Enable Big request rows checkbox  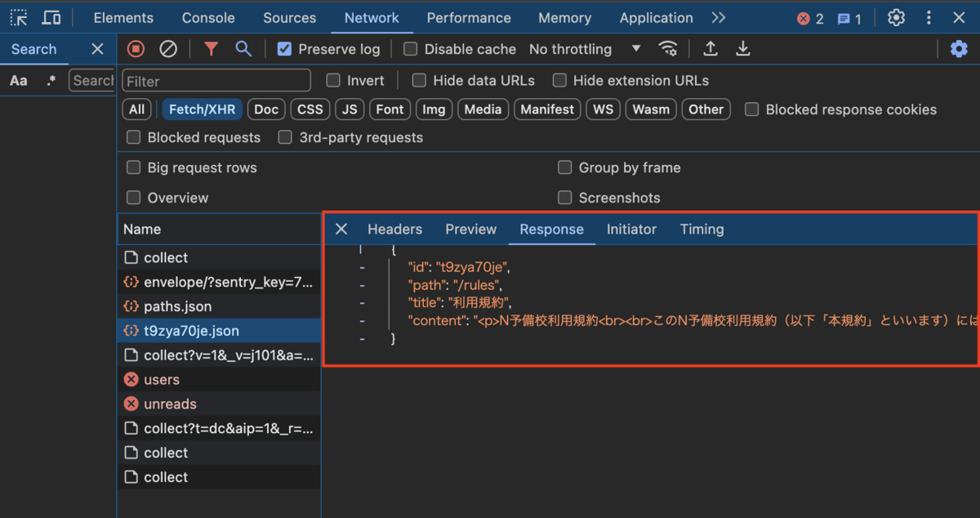pyautogui.click(x=133, y=167)
